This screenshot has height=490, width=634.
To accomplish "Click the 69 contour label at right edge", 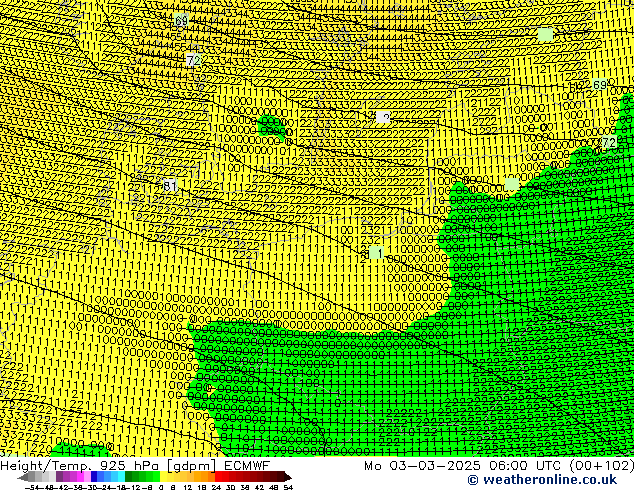I will [x=600, y=85].
